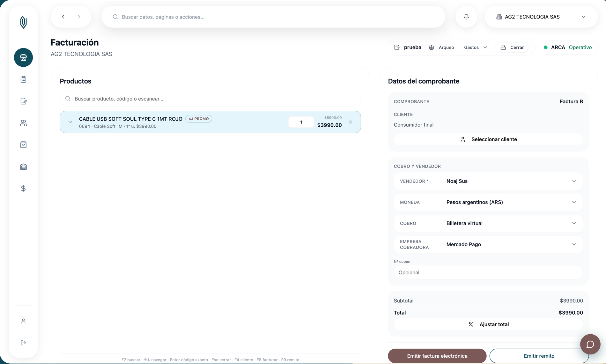
Task: Open the dollar sign finances icon
Action: click(23, 189)
